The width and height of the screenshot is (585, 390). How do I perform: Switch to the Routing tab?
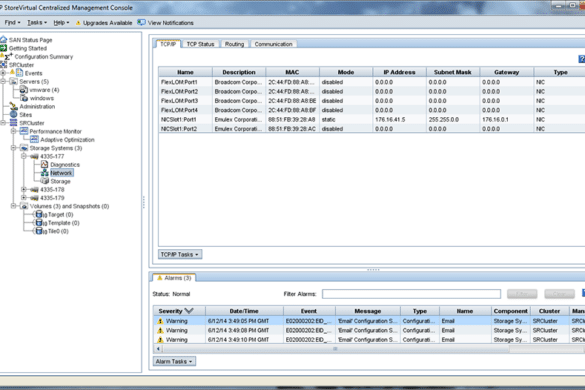pos(234,44)
